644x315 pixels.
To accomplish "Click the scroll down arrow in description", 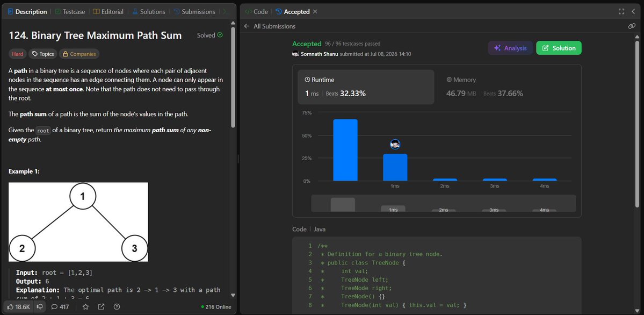I will (233, 295).
